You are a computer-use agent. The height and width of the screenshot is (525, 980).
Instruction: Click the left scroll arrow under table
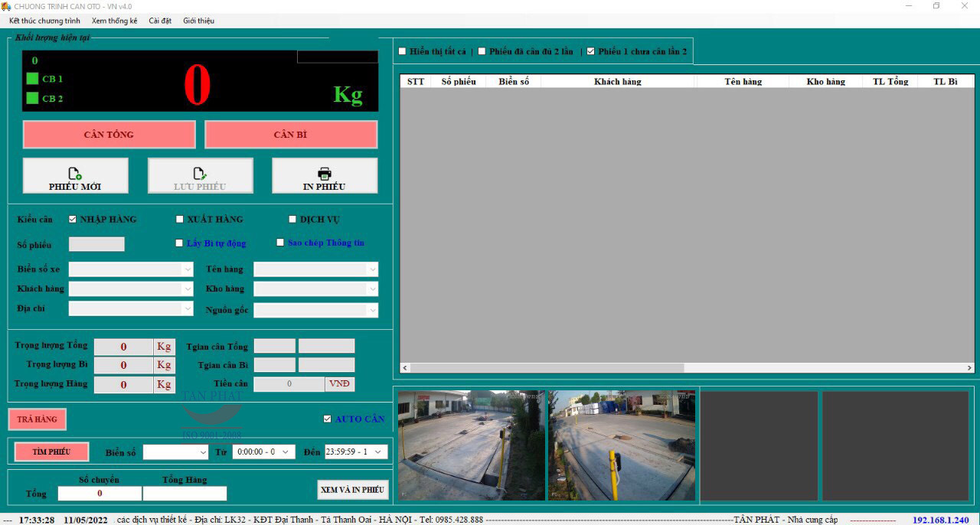click(405, 368)
